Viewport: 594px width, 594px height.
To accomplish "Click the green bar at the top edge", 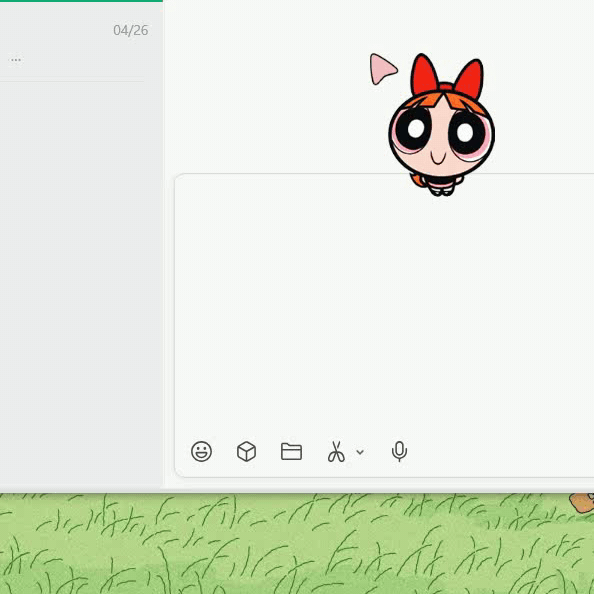I will click(x=81, y=1).
